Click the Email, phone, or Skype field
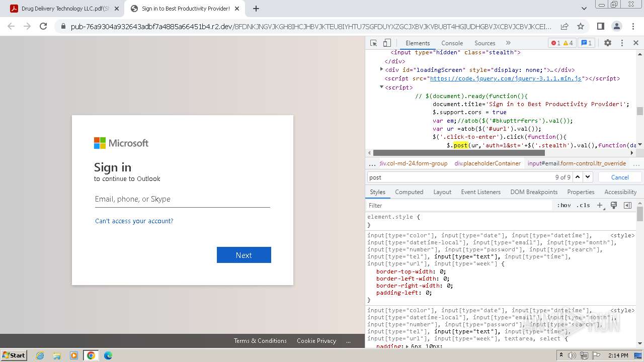This screenshot has width=644, height=362. [x=182, y=199]
